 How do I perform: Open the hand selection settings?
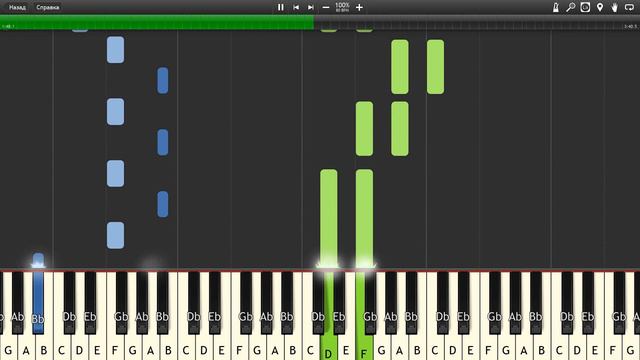point(614,7)
